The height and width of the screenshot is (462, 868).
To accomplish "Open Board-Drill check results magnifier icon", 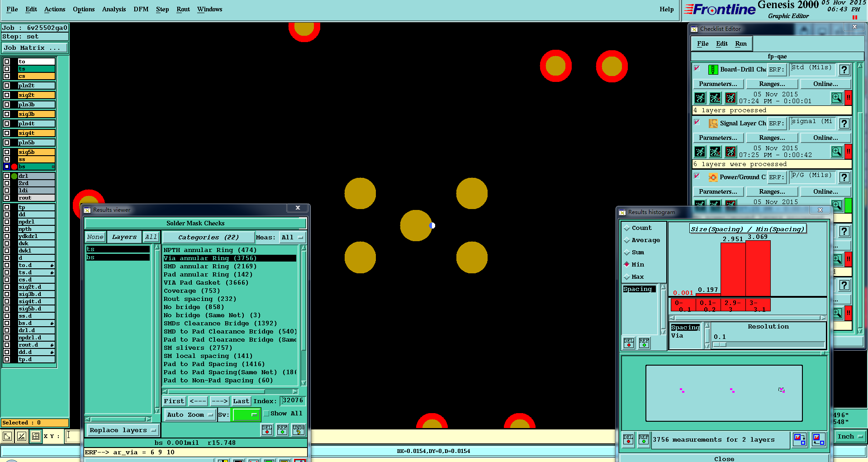I will coord(837,98).
